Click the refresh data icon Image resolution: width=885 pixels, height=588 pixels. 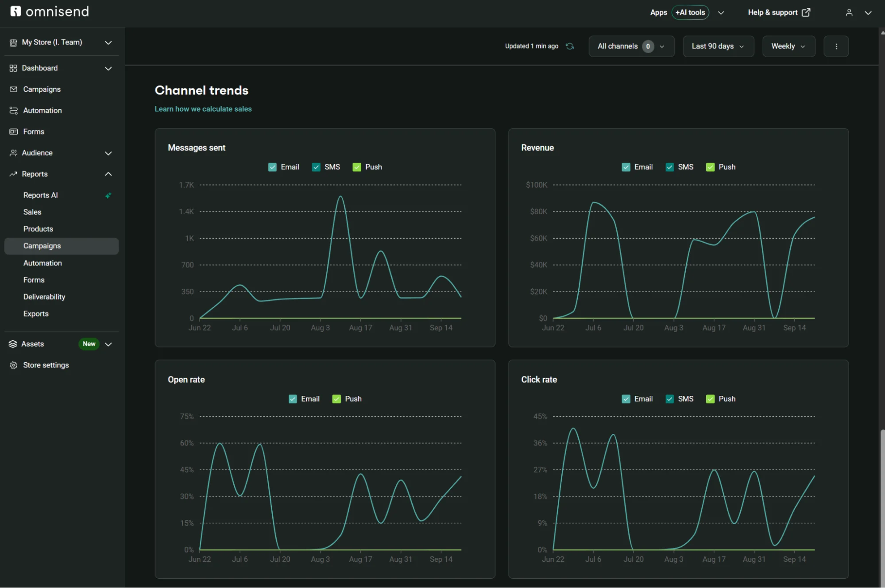[x=570, y=46]
